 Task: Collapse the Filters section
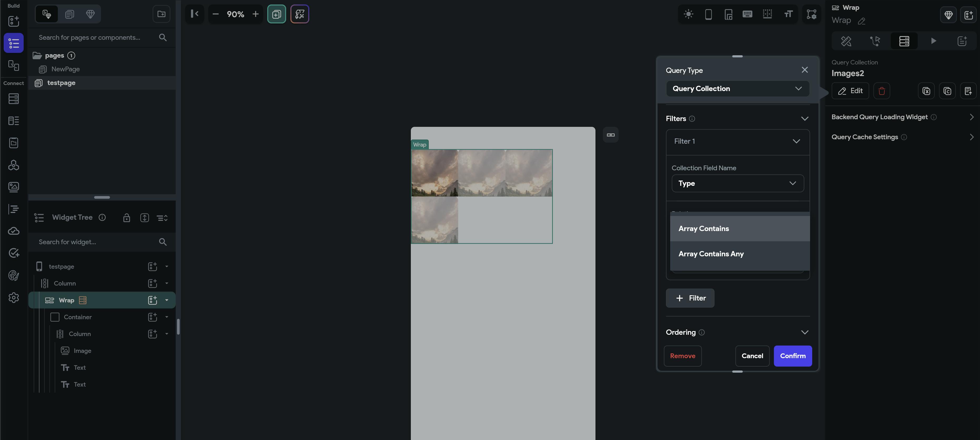point(804,119)
